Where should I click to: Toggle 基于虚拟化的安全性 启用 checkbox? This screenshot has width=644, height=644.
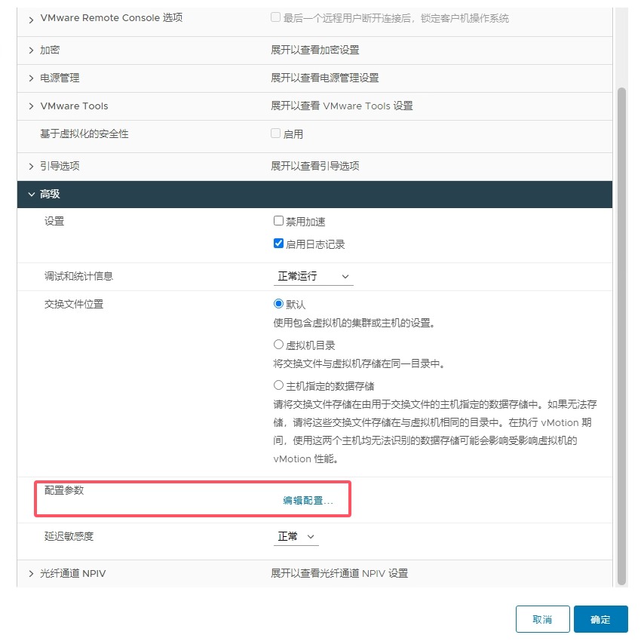point(275,133)
